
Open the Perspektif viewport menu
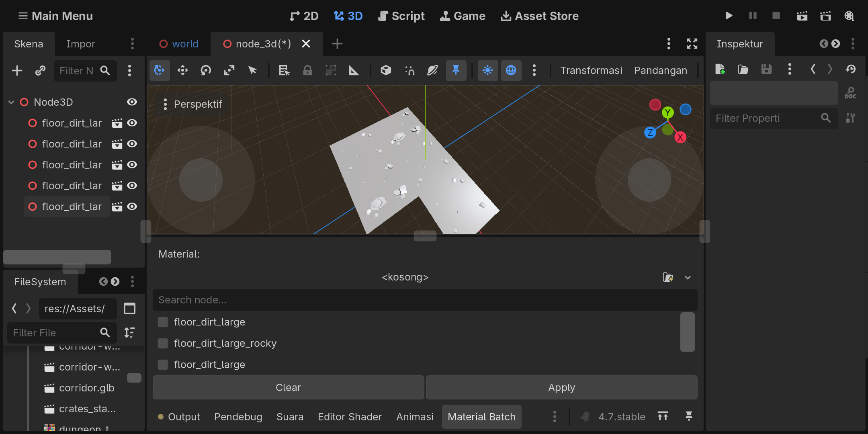[193, 104]
